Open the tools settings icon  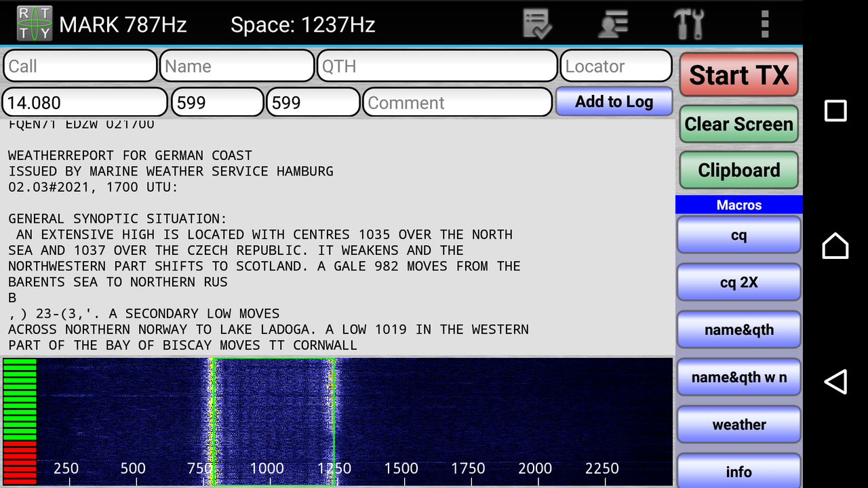[x=689, y=24]
